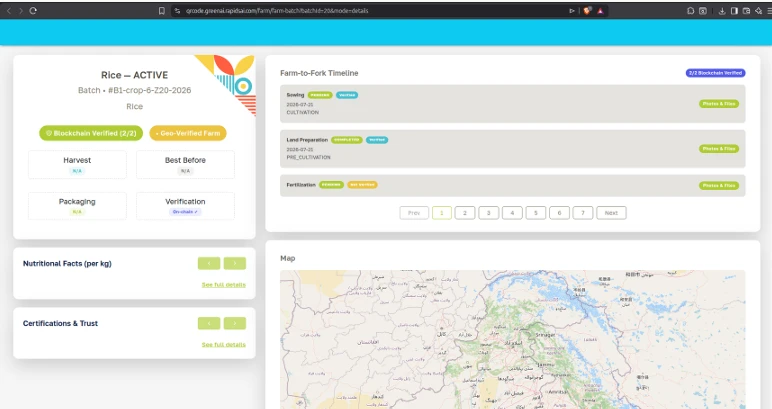
Task: Go back with the browser back arrow
Action: tap(8, 10)
